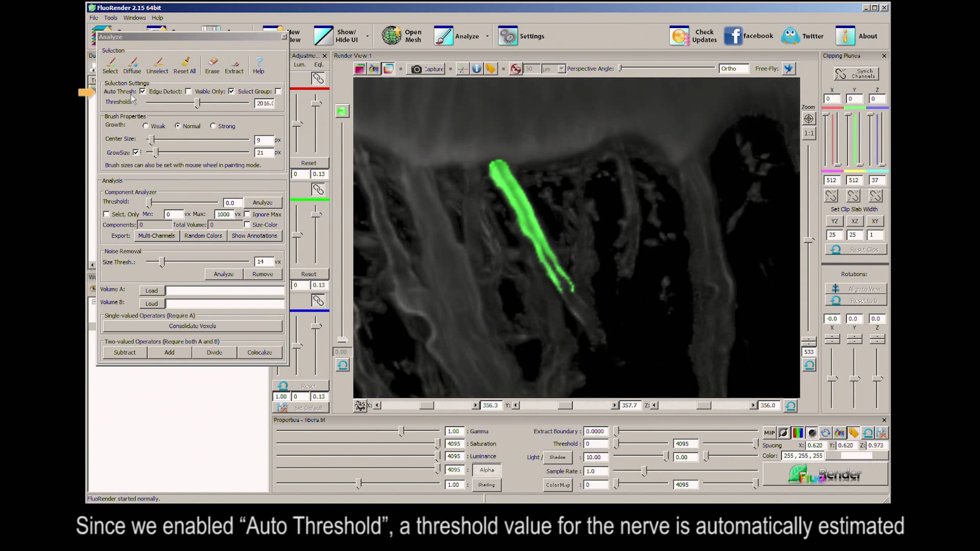Viewport: 980px width, 551px height.
Task: Toggle Auto Thresh checkbox
Action: click(142, 91)
